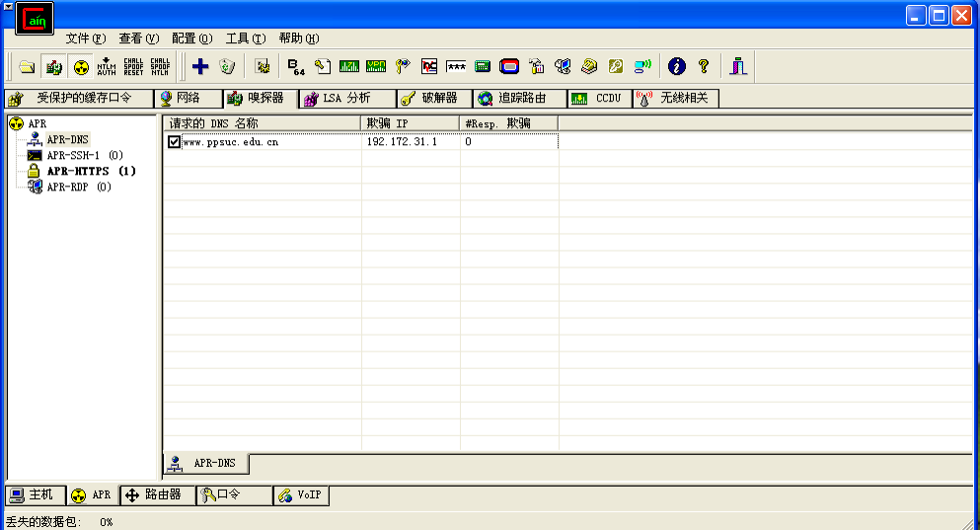Click the yellow question mark help icon

(x=704, y=66)
